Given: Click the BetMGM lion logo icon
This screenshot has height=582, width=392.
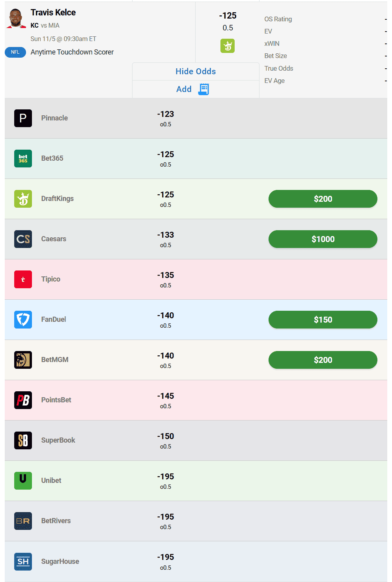Looking at the screenshot, I should tap(23, 360).
